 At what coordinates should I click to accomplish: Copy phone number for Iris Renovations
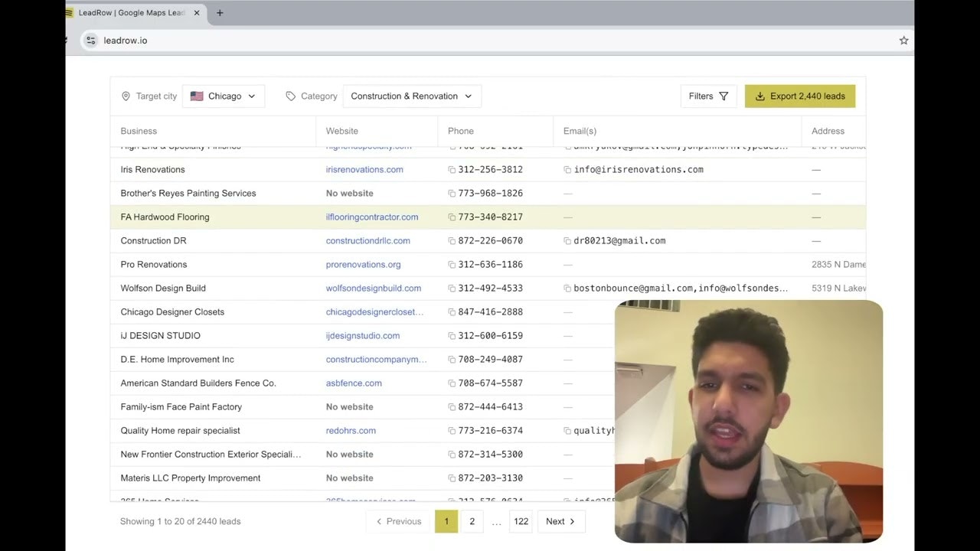click(452, 170)
